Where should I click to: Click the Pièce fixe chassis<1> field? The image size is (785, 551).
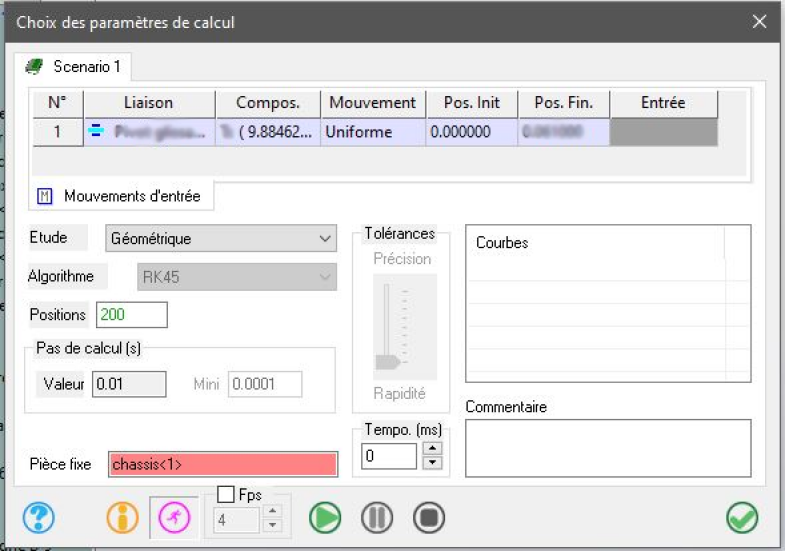pyautogui.click(x=223, y=464)
